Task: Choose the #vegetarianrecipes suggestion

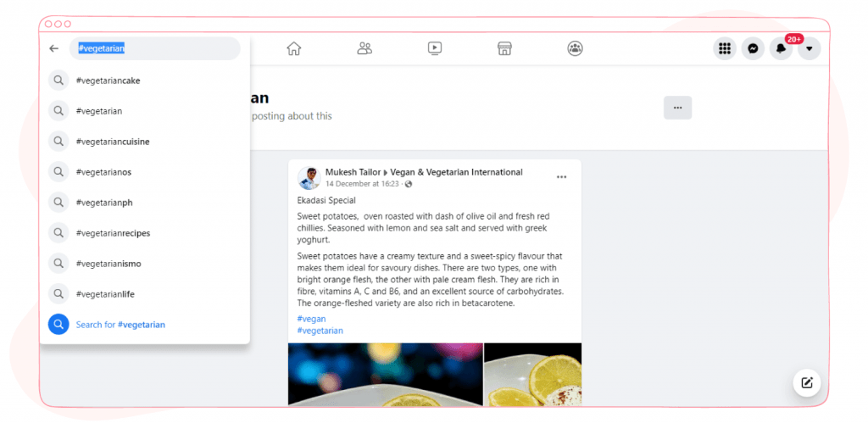Action: tap(144, 233)
